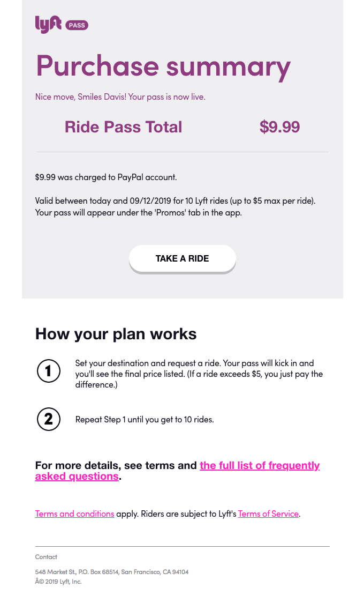364x610 pixels.
Task: Open the Terms and conditions link
Action: 74,514
